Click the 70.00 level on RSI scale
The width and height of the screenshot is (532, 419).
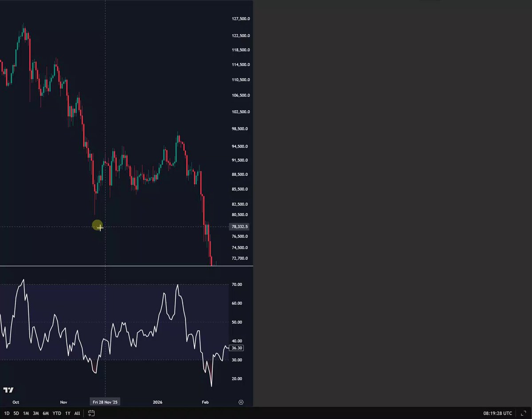pyautogui.click(x=237, y=285)
